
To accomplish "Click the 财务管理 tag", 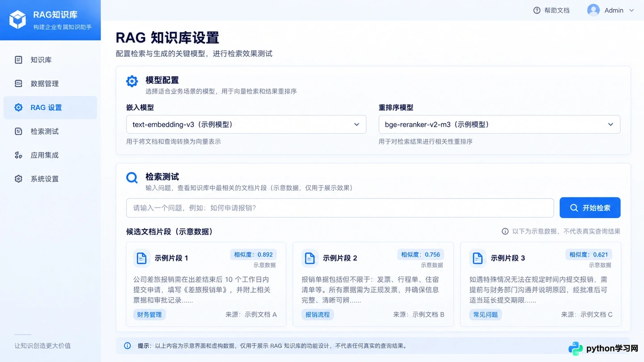I will [149, 315].
